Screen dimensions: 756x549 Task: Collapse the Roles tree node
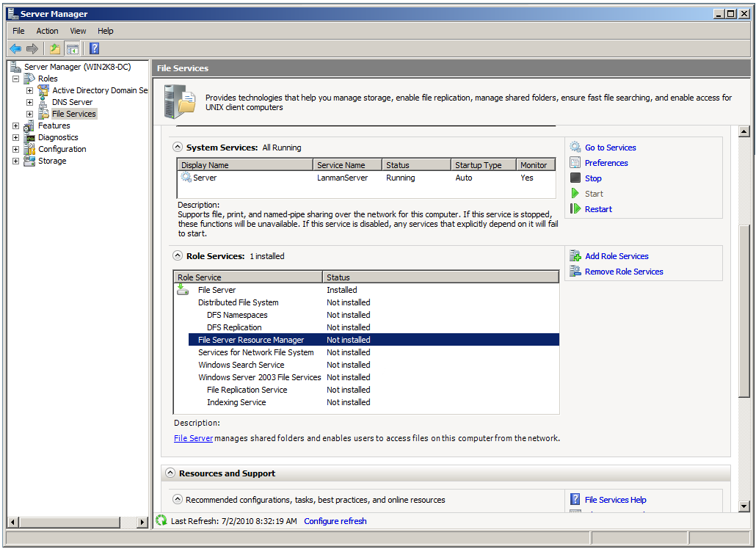(x=16, y=79)
